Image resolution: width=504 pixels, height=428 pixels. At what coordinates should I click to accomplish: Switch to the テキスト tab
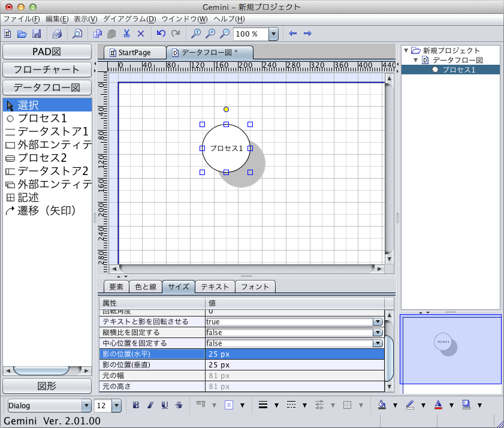[x=215, y=287]
